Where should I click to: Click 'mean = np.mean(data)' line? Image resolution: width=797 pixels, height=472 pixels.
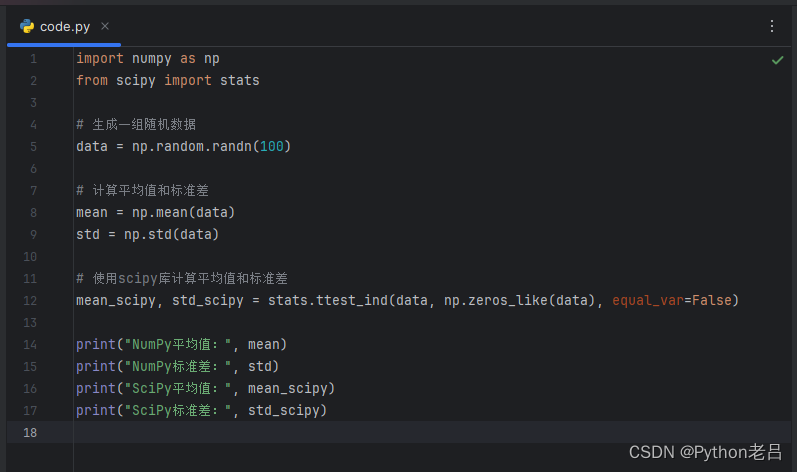point(156,212)
